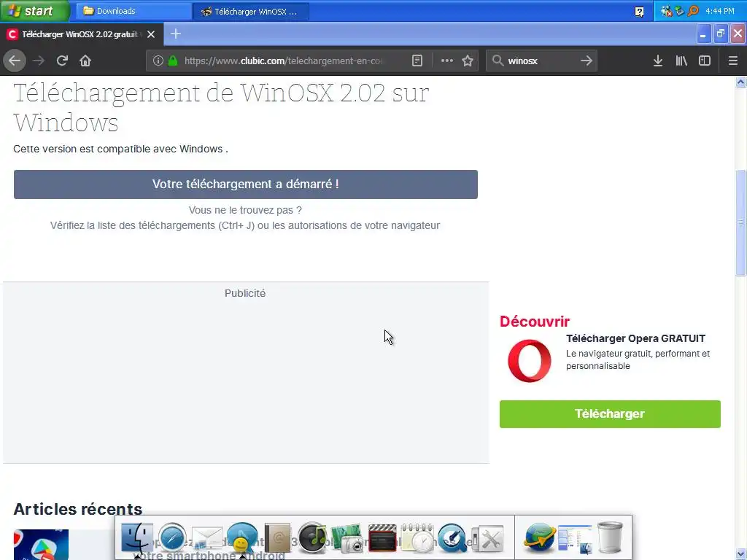The width and height of the screenshot is (747, 560).
Task: Open the Windows start menu
Action: (34, 10)
